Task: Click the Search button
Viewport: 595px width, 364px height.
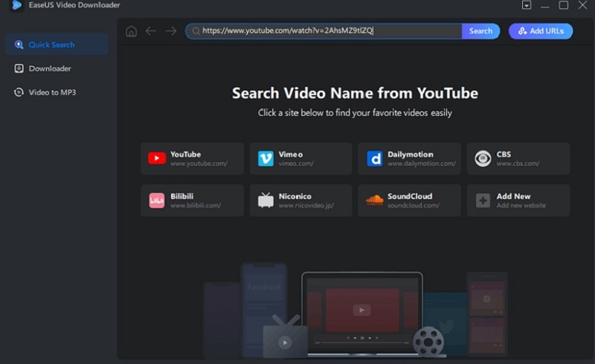Action: point(480,31)
